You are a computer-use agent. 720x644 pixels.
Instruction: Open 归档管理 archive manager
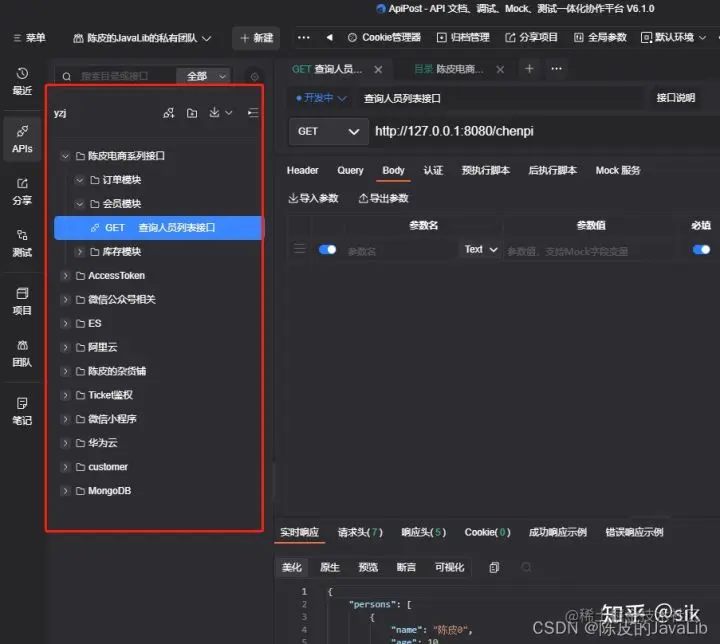point(463,38)
